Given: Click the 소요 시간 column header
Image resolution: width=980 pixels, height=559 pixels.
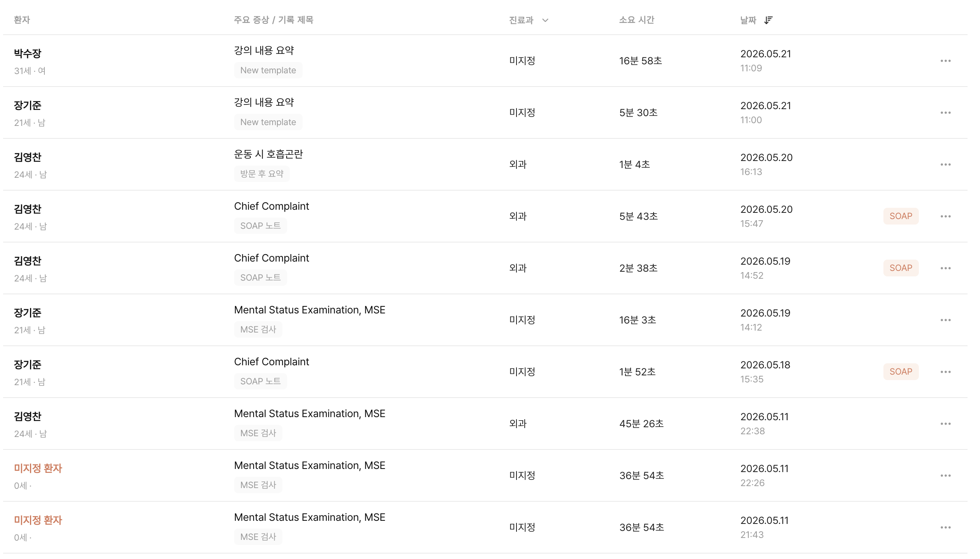Looking at the screenshot, I should click(x=636, y=20).
